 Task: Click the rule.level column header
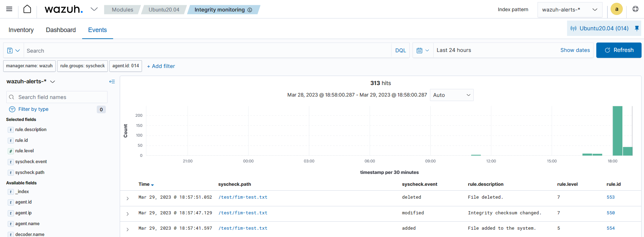pyautogui.click(x=567, y=184)
